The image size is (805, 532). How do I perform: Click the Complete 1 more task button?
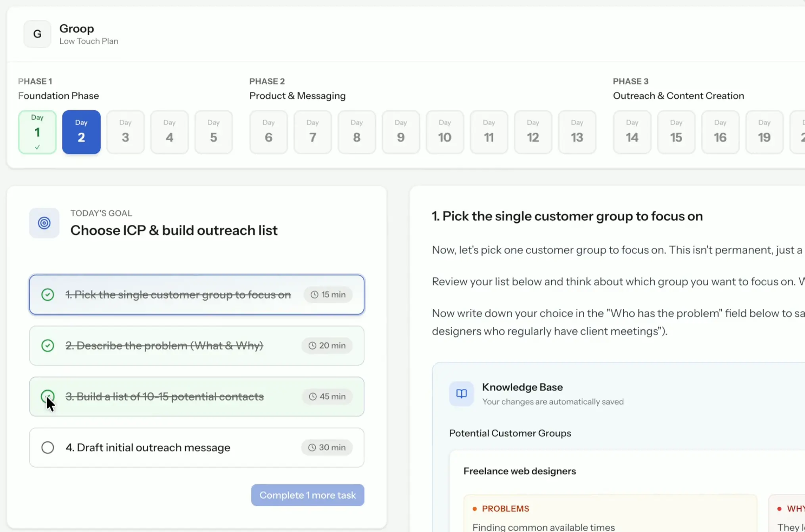(x=308, y=495)
